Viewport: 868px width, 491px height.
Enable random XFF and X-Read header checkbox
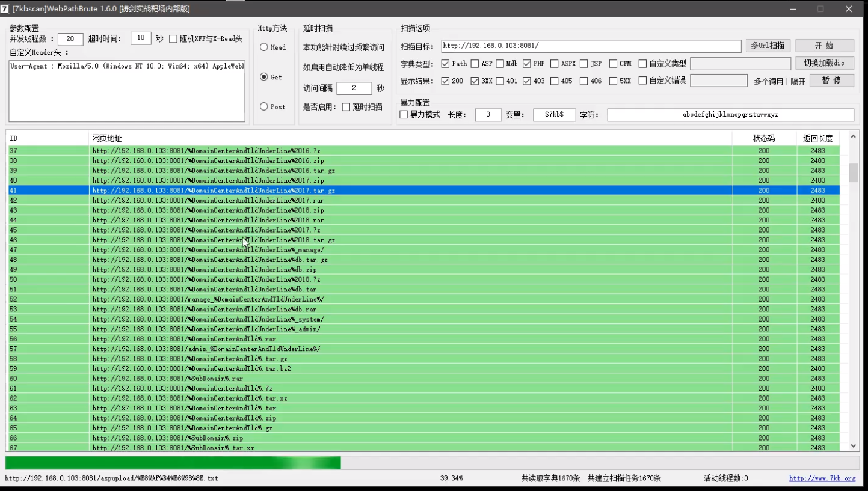pyautogui.click(x=173, y=39)
